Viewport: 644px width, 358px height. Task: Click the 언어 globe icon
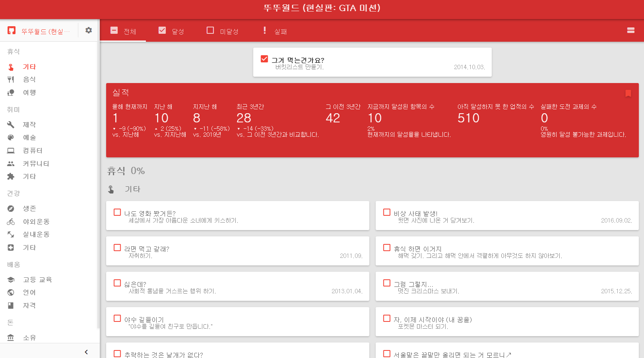11,292
